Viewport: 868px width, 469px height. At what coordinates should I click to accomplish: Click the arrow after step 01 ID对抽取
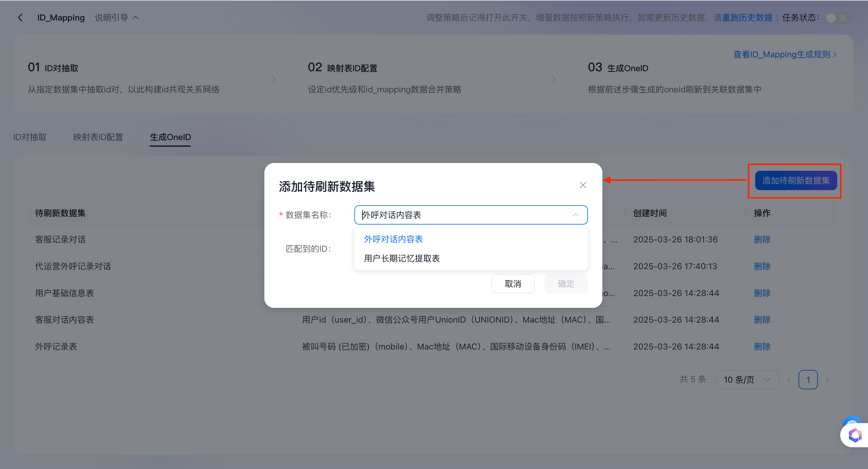click(x=274, y=79)
